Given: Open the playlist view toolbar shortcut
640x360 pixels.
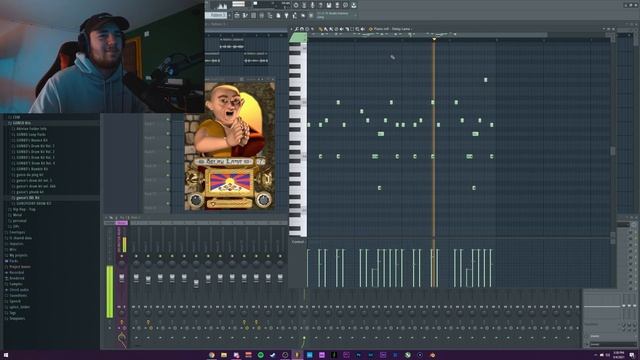Looking at the screenshot, I should (x=237, y=16).
